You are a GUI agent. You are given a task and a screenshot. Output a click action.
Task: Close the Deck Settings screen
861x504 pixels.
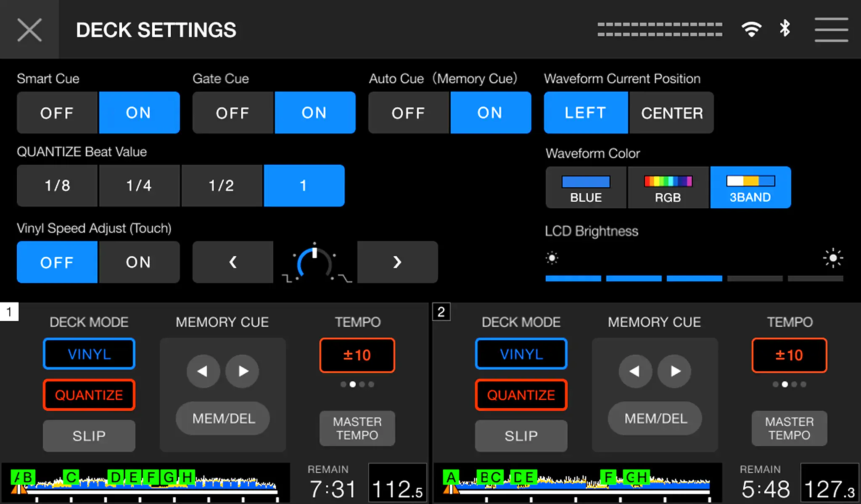coord(29,29)
